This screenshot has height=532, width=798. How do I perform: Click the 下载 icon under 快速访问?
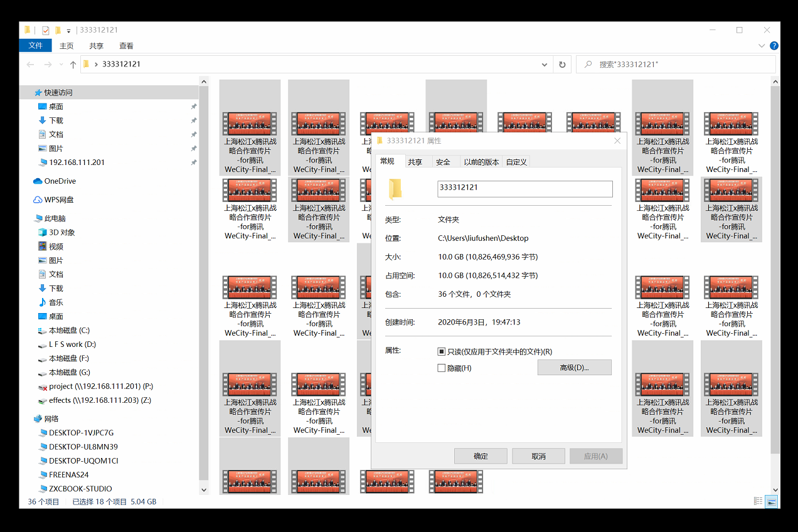pos(43,120)
